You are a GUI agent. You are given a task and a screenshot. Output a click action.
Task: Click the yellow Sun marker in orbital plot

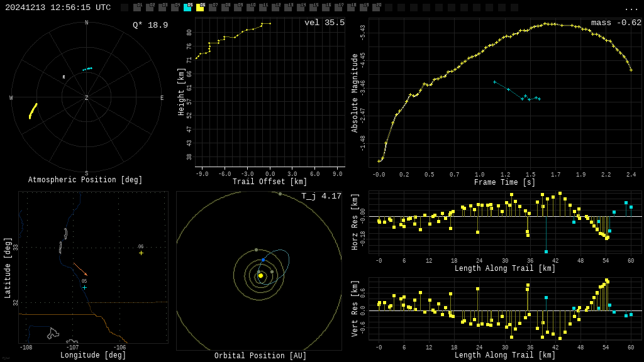(x=260, y=275)
